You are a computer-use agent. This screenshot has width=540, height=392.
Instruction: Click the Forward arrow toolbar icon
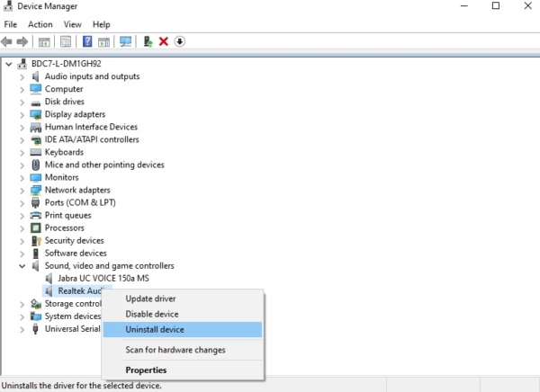[22, 42]
